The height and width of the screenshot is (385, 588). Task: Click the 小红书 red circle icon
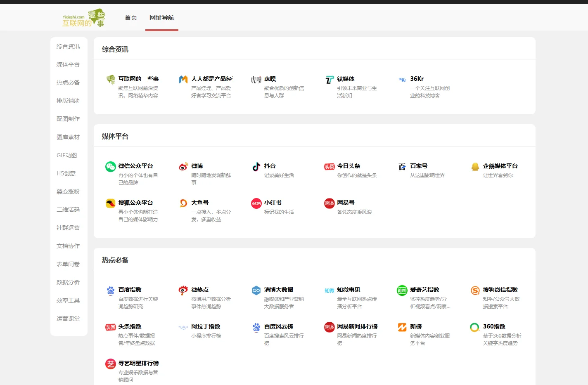(x=256, y=203)
